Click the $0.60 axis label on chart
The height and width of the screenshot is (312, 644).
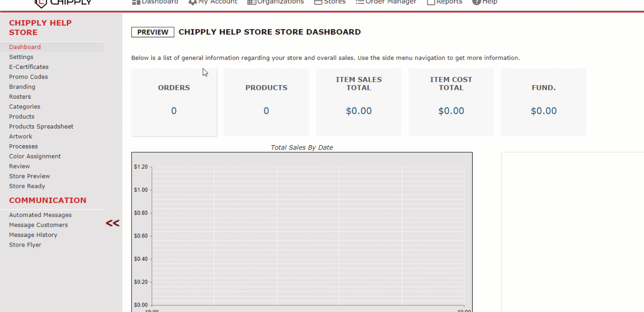141,236
